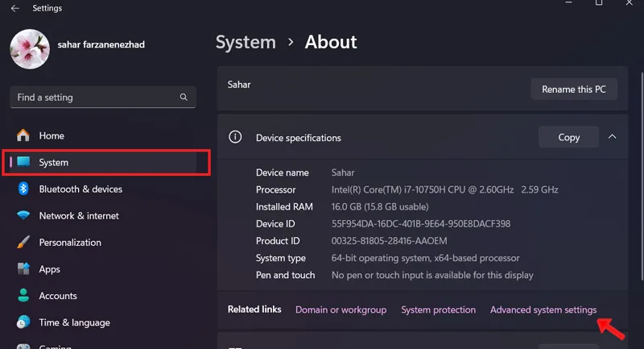
Task: Click Rename this PC button
Action: coord(574,89)
